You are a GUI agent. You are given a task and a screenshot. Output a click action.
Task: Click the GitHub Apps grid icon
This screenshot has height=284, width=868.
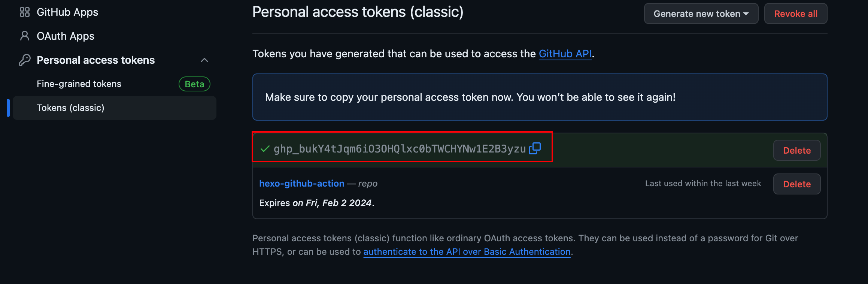coord(25,12)
